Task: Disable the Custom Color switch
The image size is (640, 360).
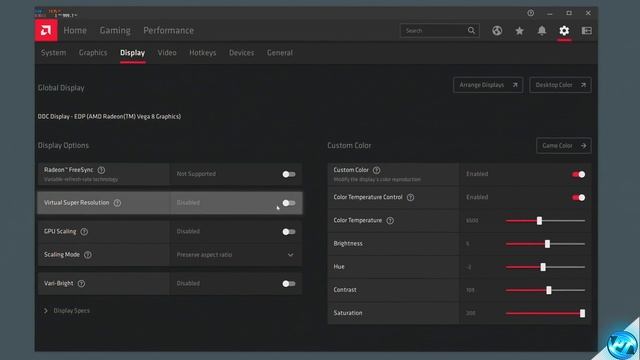Action: 578,174
